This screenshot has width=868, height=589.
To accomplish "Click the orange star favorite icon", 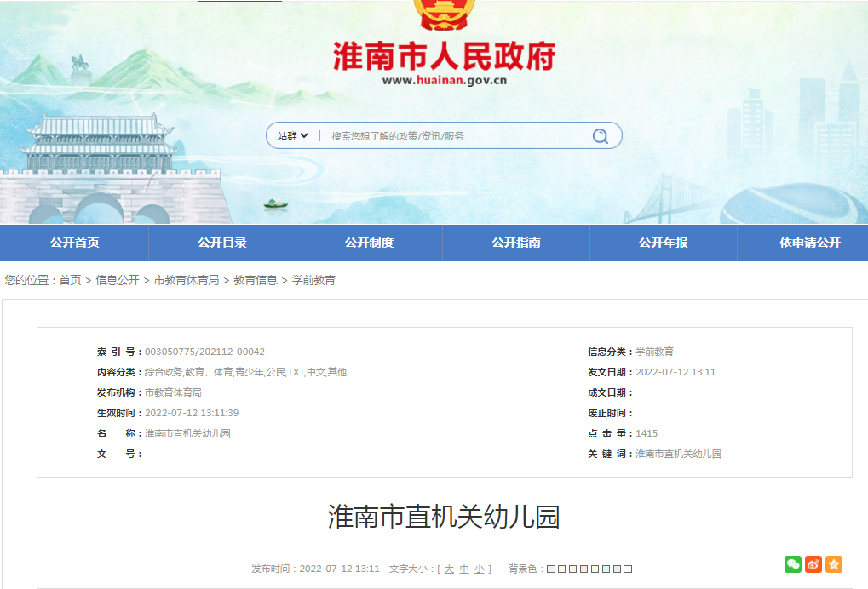I will pos(834,564).
